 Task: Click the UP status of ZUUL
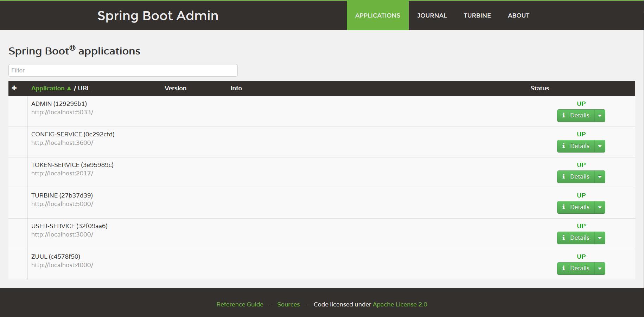[581, 257]
